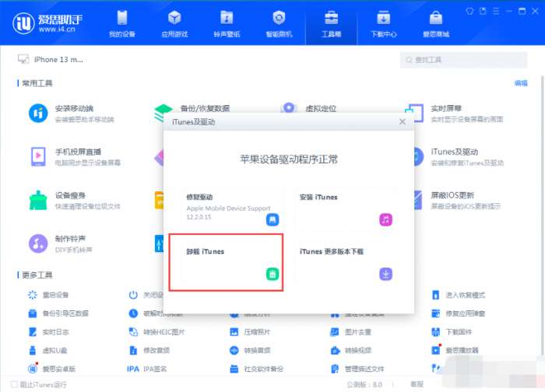The width and height of the screenshot is (545, 392).
Task: Open the 制作铃声 ringtone maker tool
Action: 61,243
